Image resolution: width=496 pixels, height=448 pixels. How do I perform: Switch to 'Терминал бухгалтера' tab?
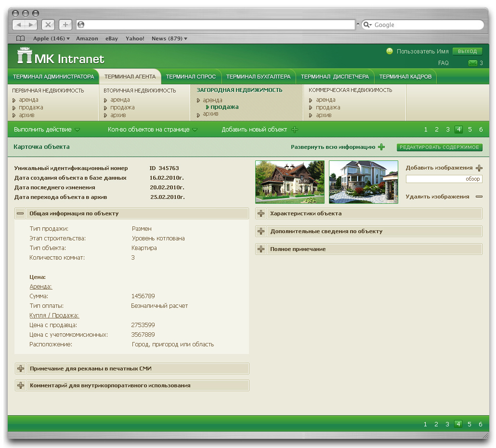point(258,77)
